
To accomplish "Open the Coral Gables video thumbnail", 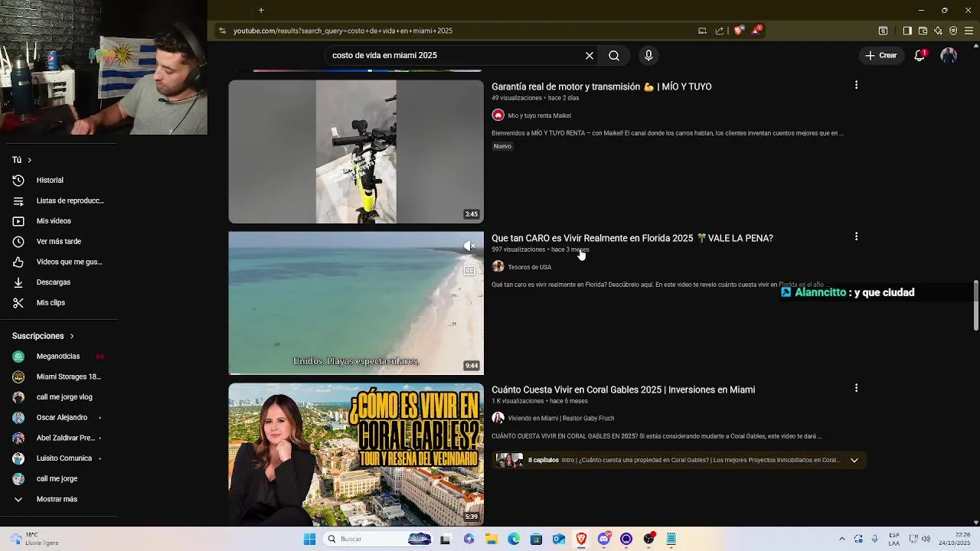I will click(356, 455).
